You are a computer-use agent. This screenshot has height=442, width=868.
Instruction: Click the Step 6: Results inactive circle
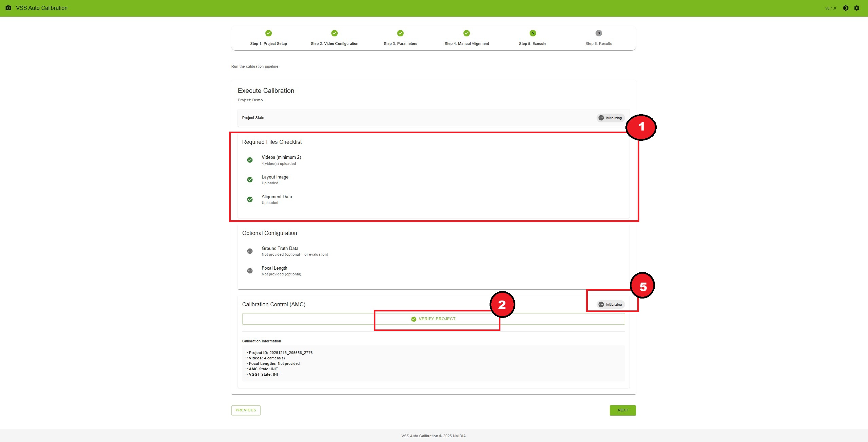click(598, 33)
